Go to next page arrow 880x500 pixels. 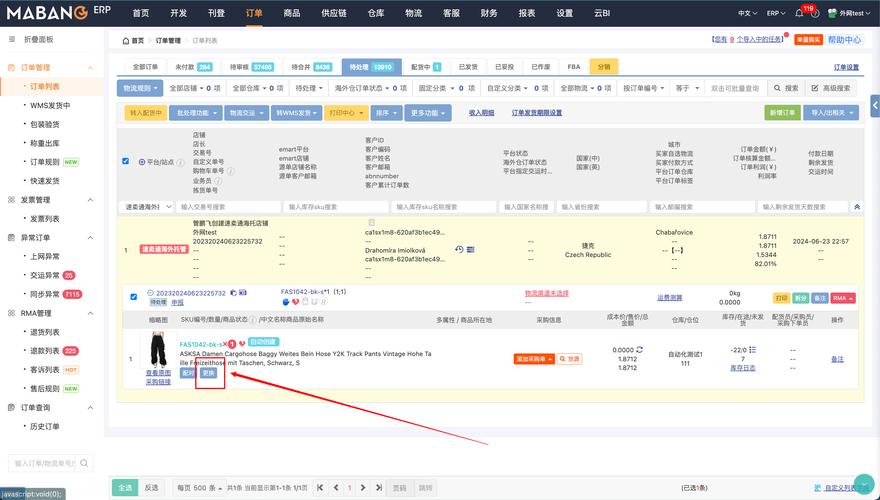pyautogui.click(x=363, y=488)
